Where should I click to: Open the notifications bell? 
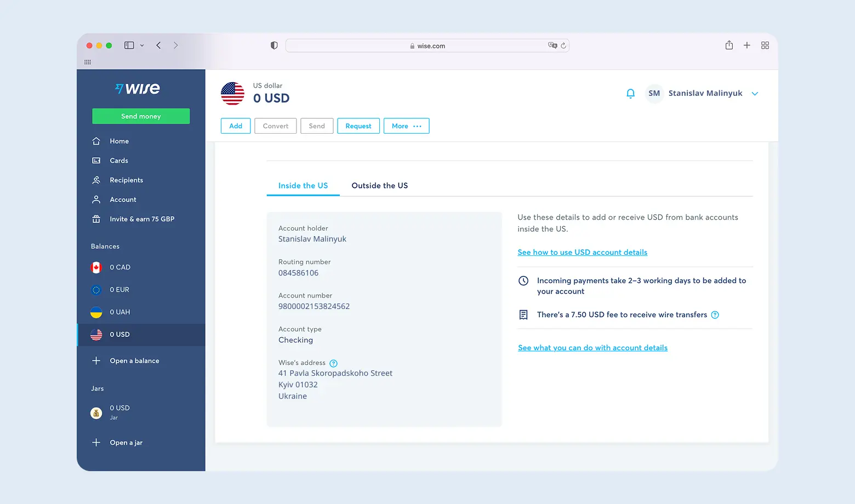point(630,93)
